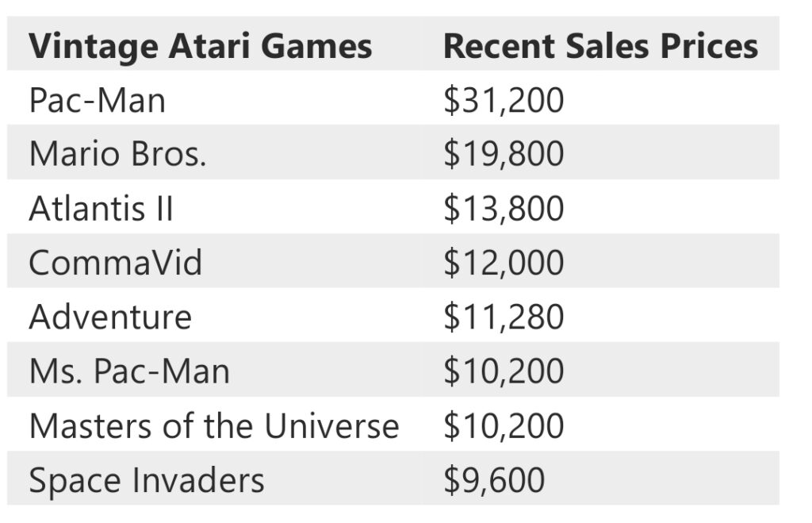Click the Adventure game name cell

tap(110, 317)
